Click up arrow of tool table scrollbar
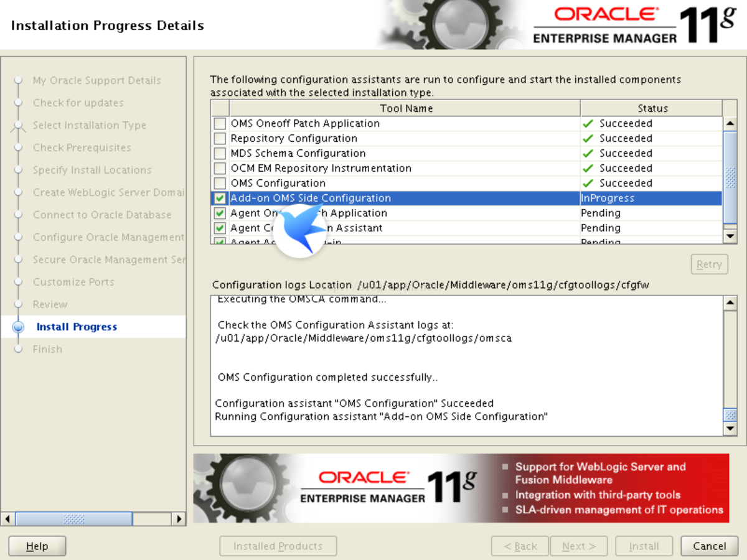747x560 pixels. [x=730, y=123]
